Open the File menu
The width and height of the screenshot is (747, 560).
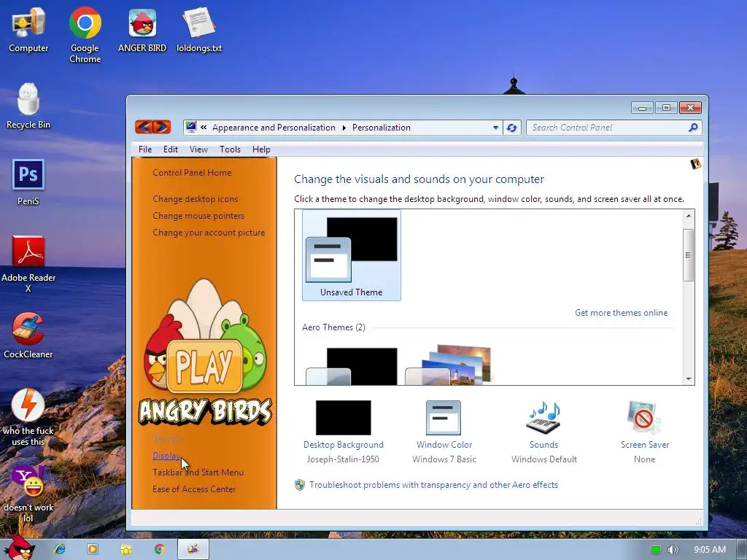tap(145, 149)
